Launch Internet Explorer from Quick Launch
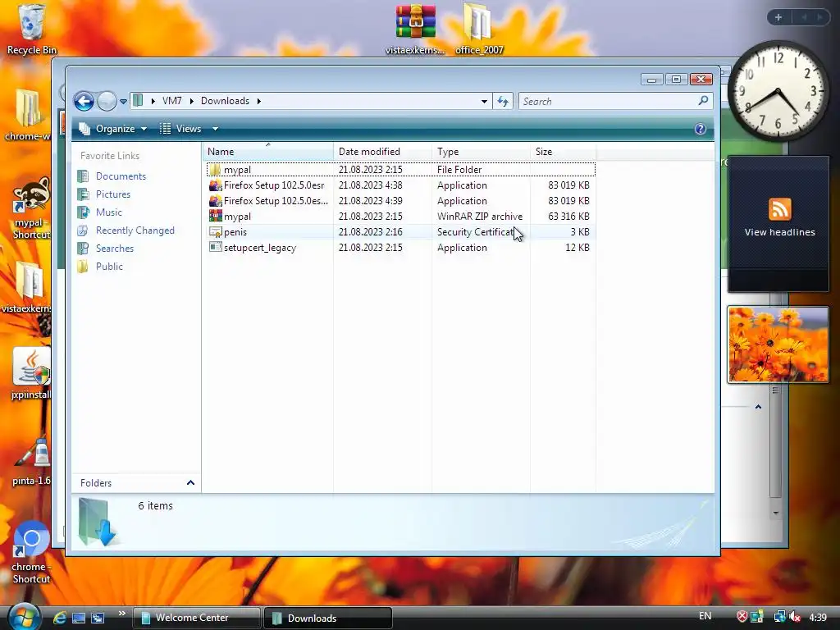Image resolution: width=840 pixels, height=630 pixels. tap(59, 618)
